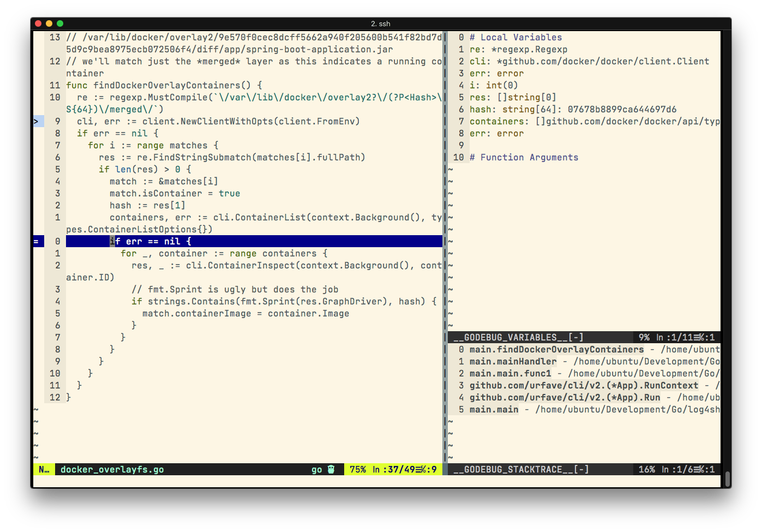This screenshot has height=532, width=762.
Task: Click the 'hash: string[64]' variable line
Action: pyautogui.click(x=573, y=109)
